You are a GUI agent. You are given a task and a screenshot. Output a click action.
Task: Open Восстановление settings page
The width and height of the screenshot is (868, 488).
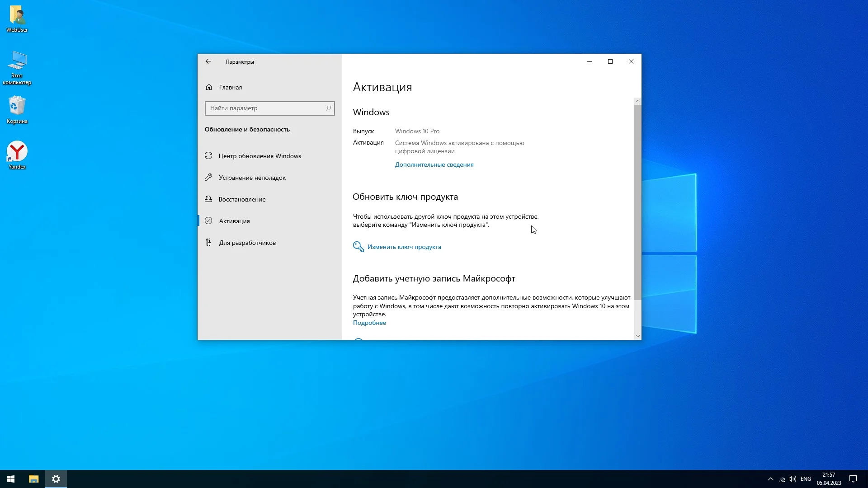coord(242,199)
